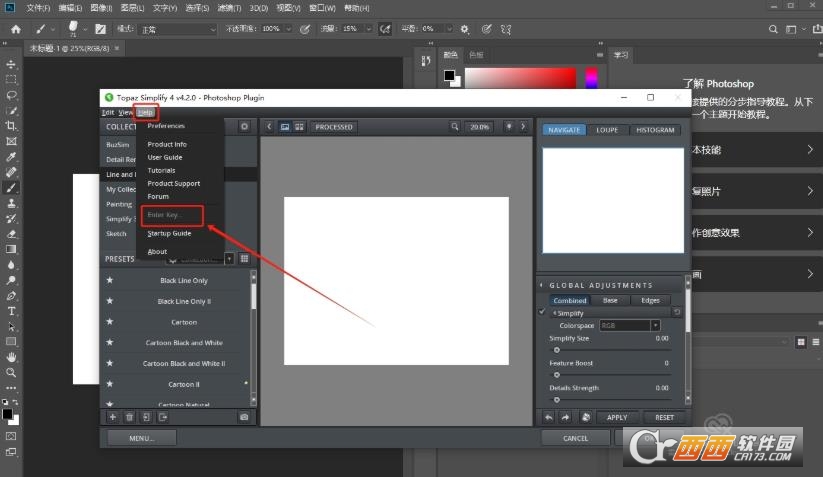
Task: Open the flow 15% dropdown
Action: point(368,29)
